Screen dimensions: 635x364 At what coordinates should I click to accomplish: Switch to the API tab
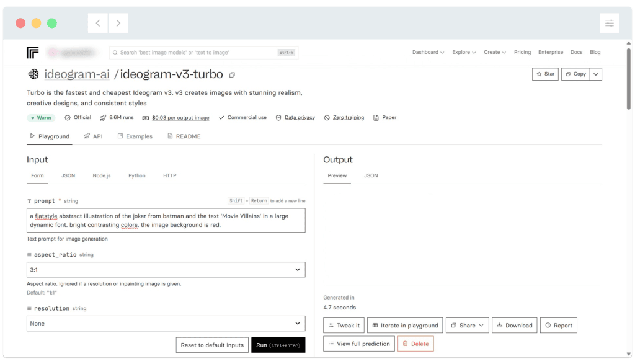point(93,136)
